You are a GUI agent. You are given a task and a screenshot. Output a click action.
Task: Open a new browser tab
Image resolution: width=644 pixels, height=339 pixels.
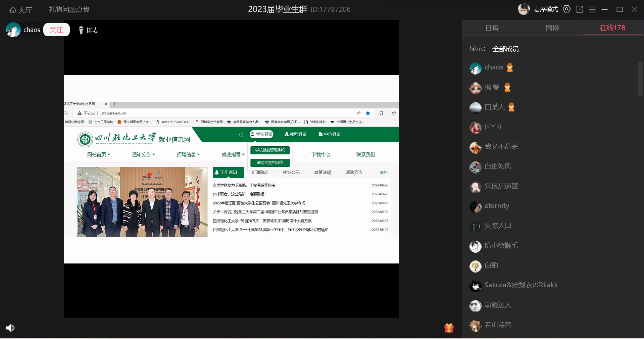click(x=115, y=104)
